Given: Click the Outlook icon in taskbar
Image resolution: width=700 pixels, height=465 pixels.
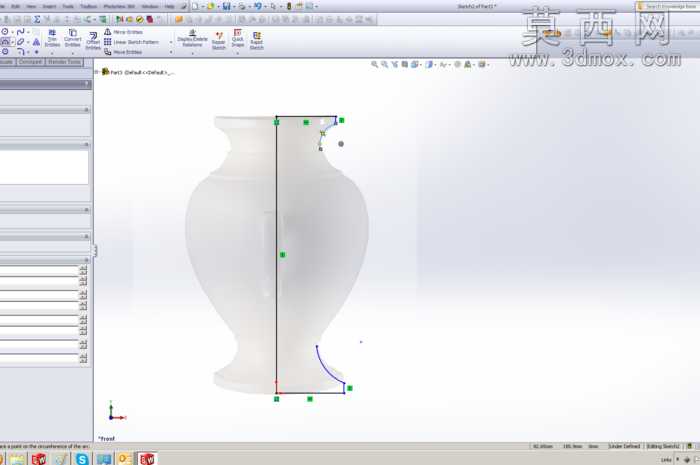Looking at the screenshot, I should tap(125, 458).
